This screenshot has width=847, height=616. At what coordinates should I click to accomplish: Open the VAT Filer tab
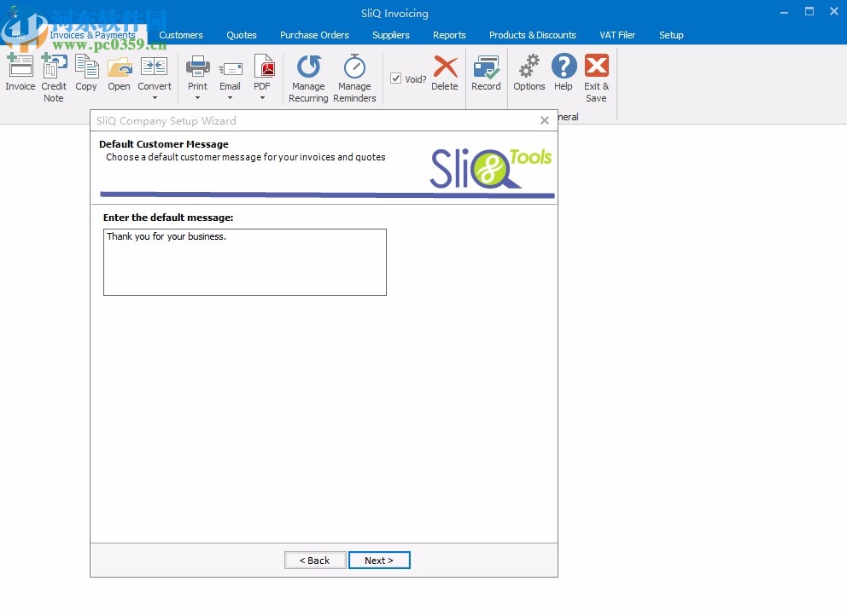[617, 35]
